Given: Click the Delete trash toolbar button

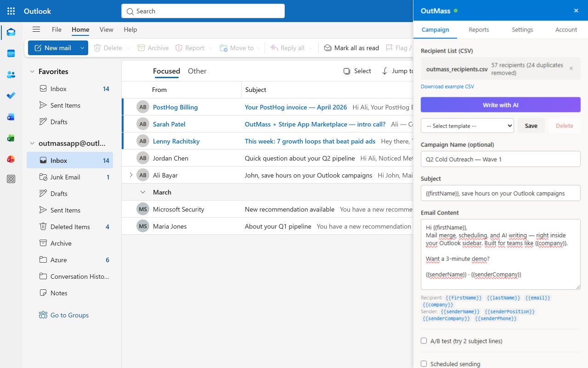Looking at the screenshot, I should [x=108, y=48].
